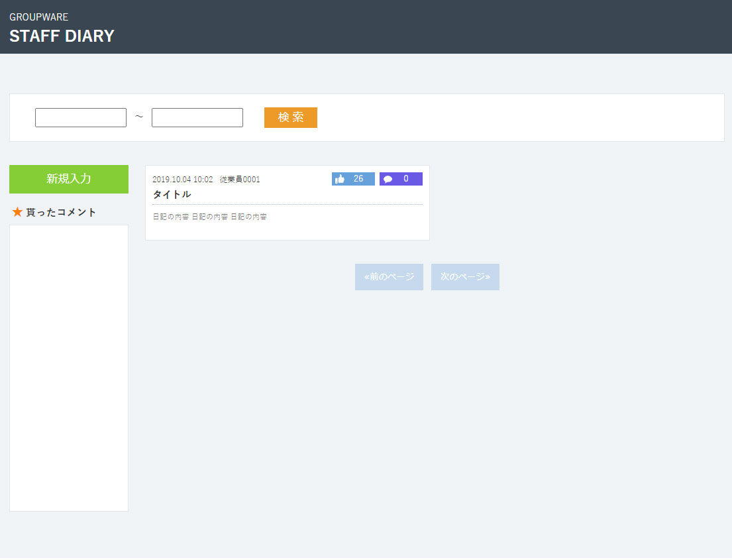The width and height of the screenshot is (732, 560).
Task: Click inside the empty received comments panel
Action: coord(69,368)
